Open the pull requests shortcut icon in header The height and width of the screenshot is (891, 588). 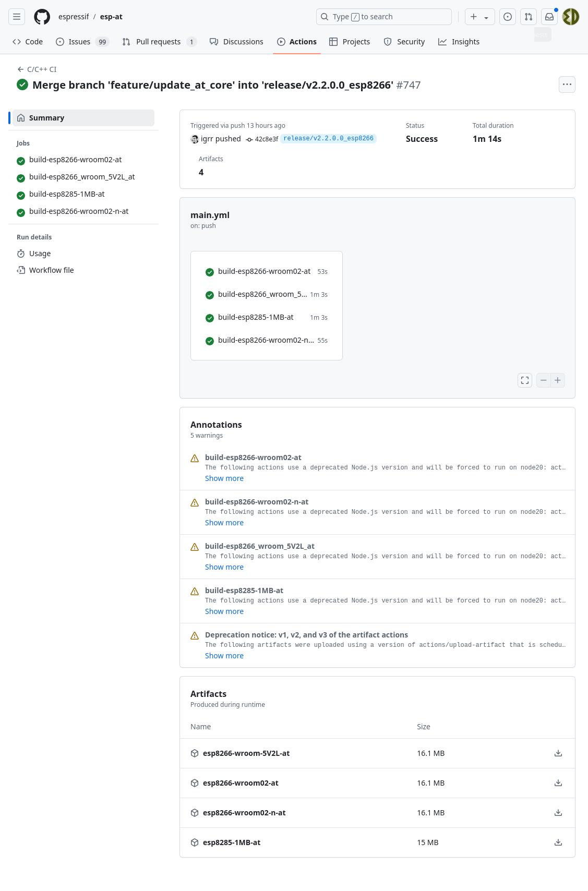coord(529,17)
